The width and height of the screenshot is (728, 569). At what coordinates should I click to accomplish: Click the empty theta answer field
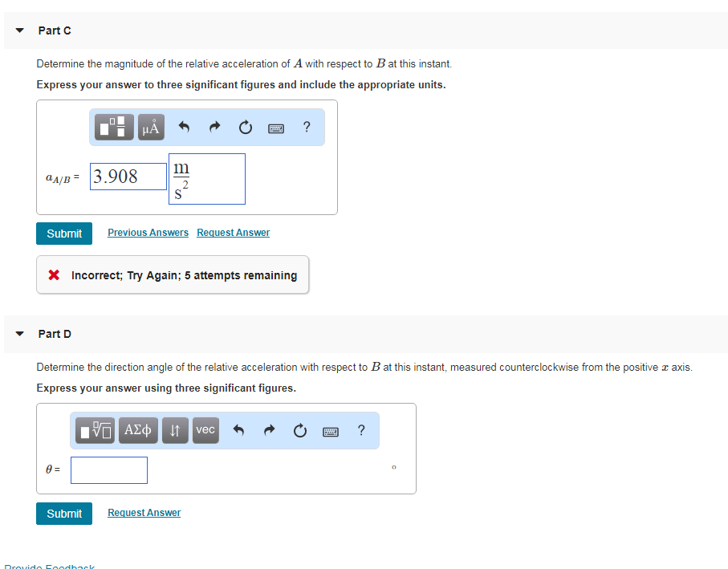click(x=109, y=470)
